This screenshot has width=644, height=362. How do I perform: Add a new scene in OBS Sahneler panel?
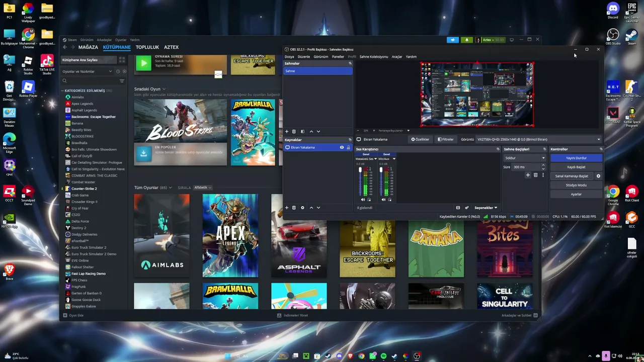pos(287,131)
